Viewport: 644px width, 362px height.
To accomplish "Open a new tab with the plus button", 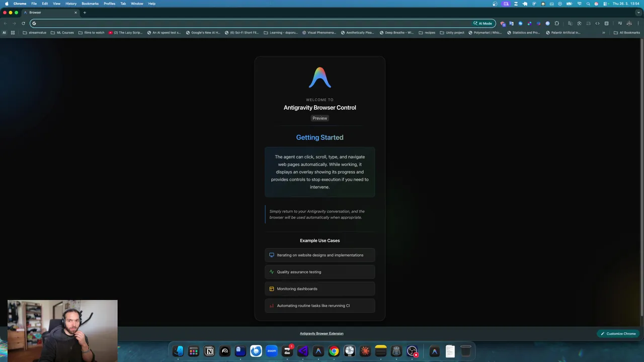I will pyautogui.click(x=85, y=13).
